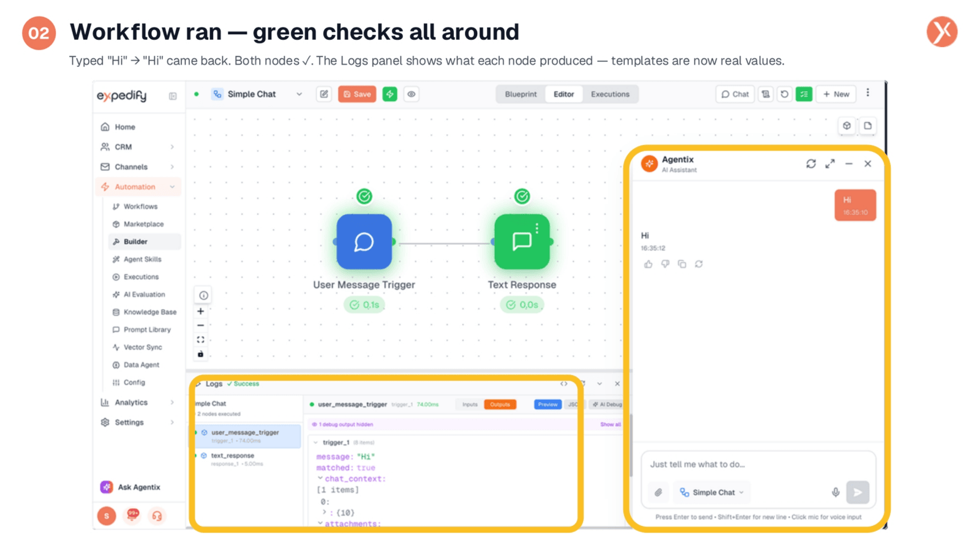980x551 pixels.
Task: Collapse the chat_context entry
Action: 320,478
